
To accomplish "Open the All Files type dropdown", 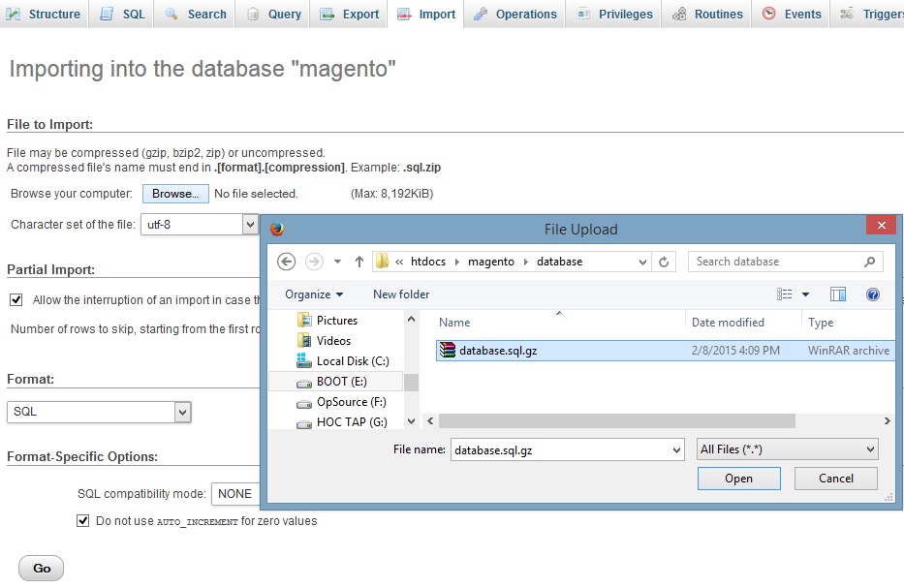I will (x=787, y=449).
